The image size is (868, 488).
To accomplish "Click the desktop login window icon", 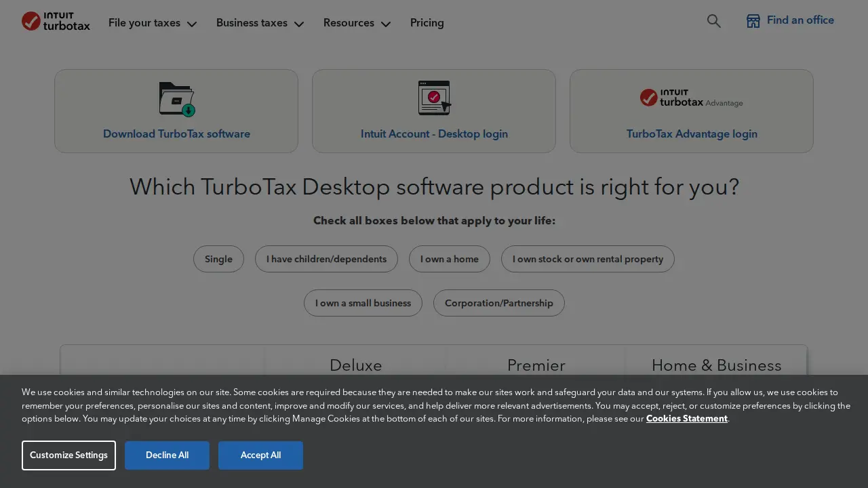I will (x=435, y=98).
